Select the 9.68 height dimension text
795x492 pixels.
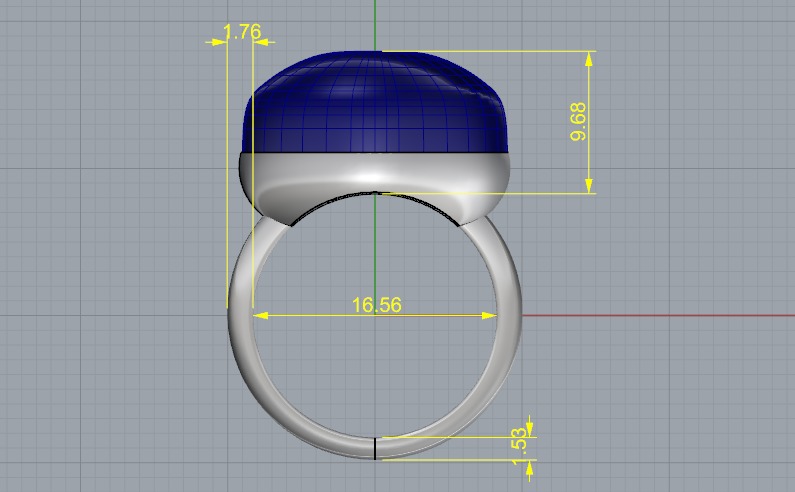click(x=578, y=122)
